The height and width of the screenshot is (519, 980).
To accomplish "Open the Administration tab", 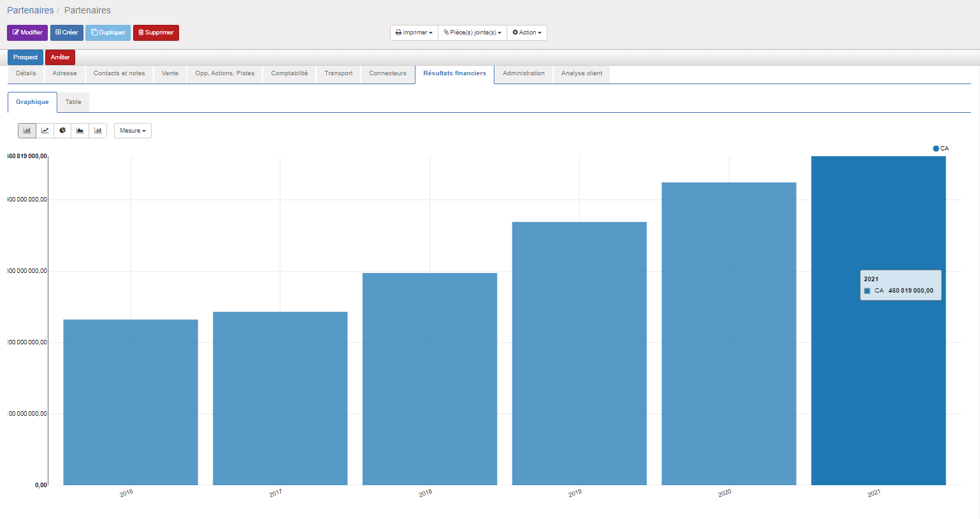I will [x=524, y=73].
